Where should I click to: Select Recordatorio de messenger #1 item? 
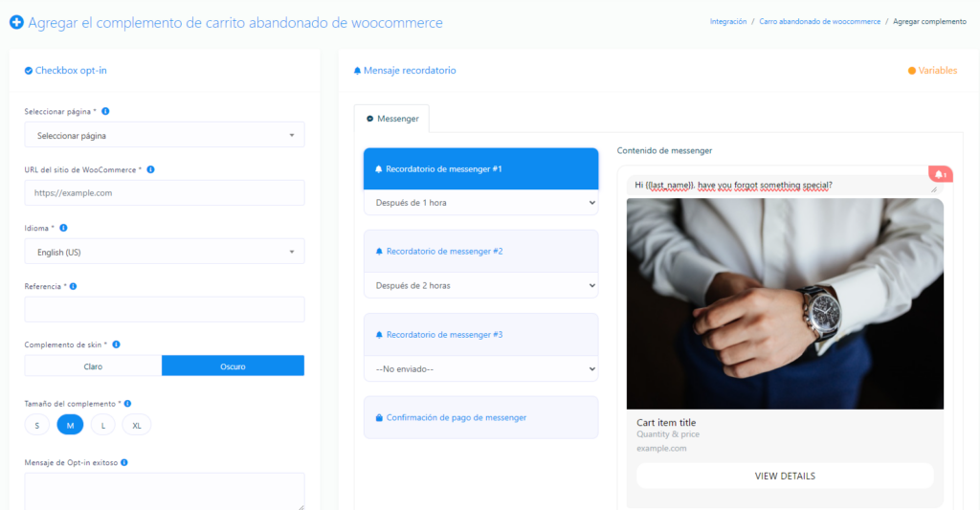[481, 168]
